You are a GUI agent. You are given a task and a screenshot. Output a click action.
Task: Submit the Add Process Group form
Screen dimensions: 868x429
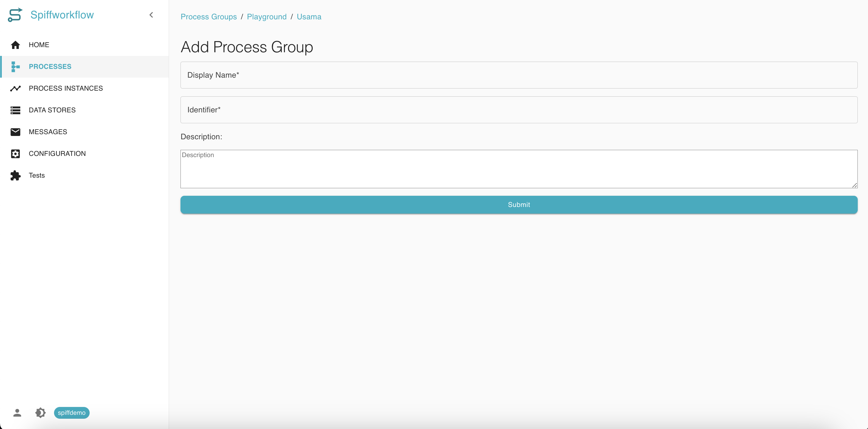(x=519, y=205)
